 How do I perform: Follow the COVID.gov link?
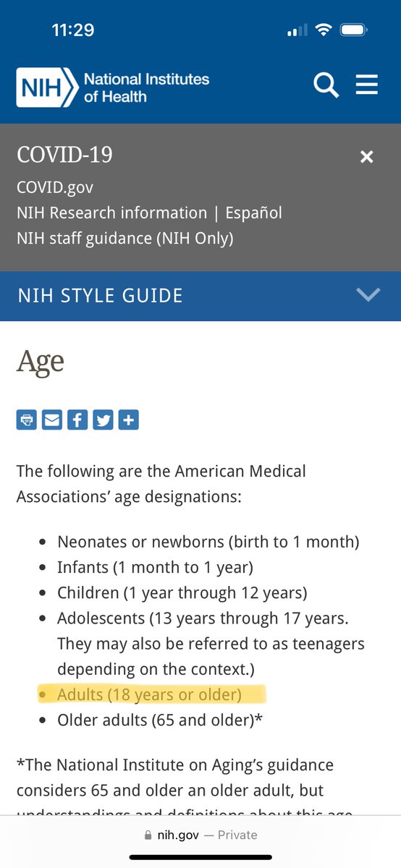55,187
